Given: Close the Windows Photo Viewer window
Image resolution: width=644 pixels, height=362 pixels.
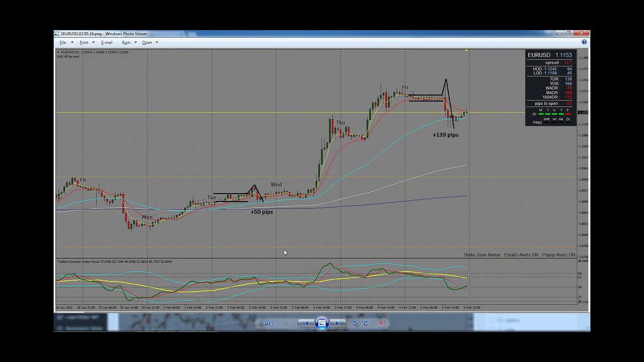Looking at the screenshot, I should (581, 34).
